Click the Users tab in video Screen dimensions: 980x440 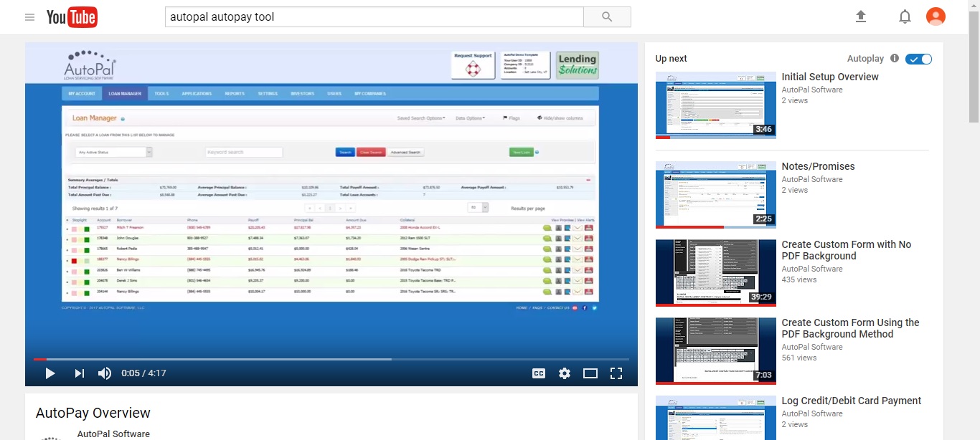pos(334,93)
